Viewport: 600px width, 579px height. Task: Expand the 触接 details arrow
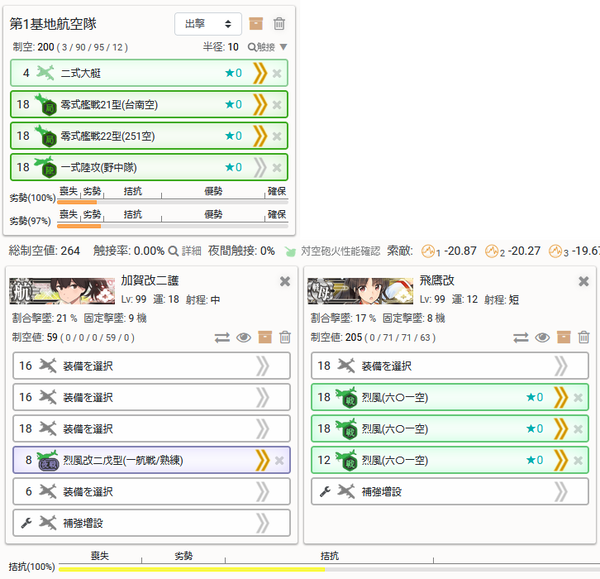coord(283,47)
